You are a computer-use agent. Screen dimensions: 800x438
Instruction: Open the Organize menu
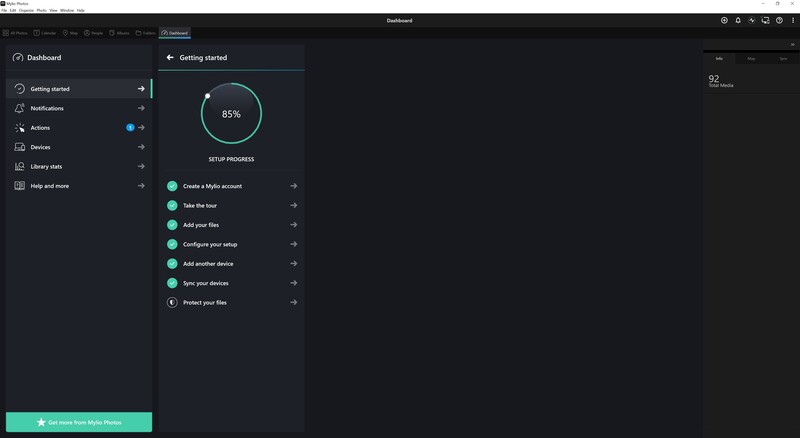pos(26,10)
